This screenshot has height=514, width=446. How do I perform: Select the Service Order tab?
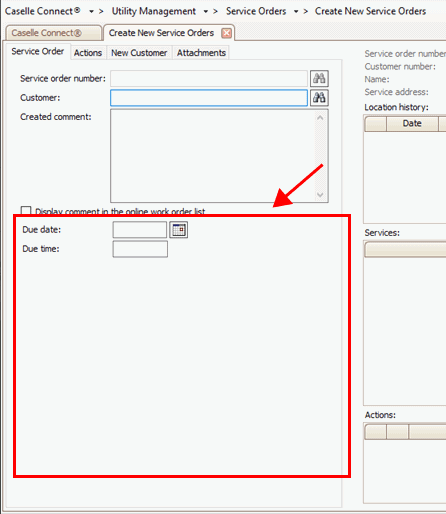coord(37,52)
